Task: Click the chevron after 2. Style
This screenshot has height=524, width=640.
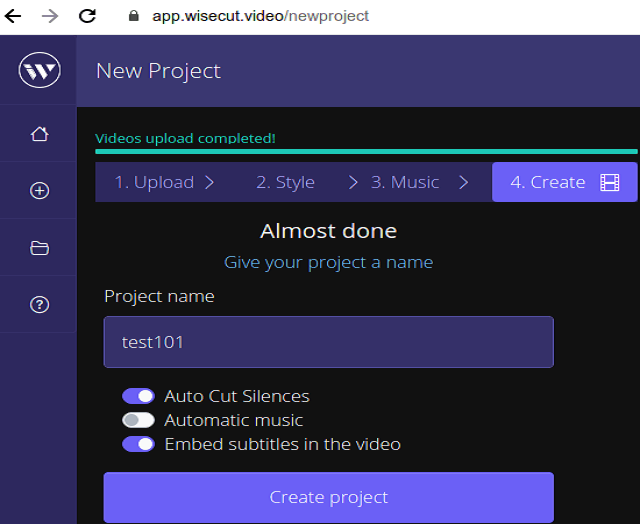Action: coord(353,182)
